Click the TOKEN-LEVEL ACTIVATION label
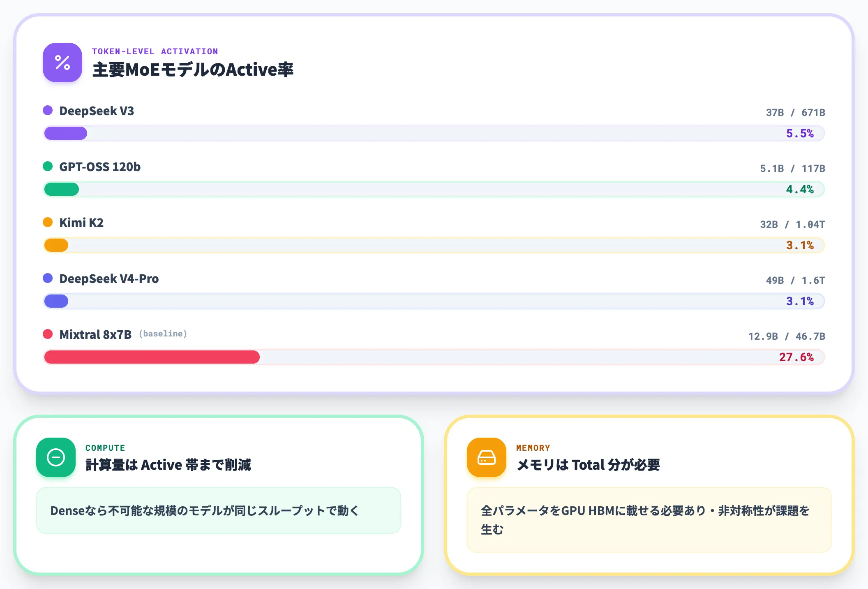Image resolution: width=868 pixels, height=589 pixels. [x=155, y=51]
